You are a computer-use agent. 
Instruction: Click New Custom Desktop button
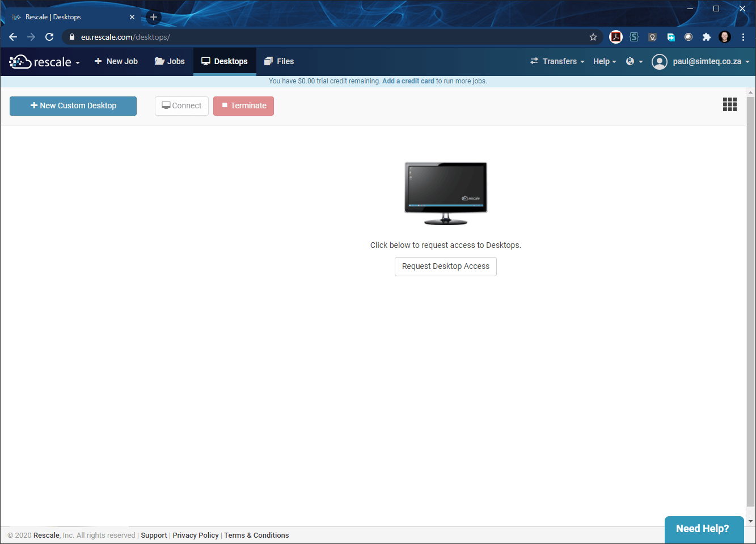[x=73, y=106]
